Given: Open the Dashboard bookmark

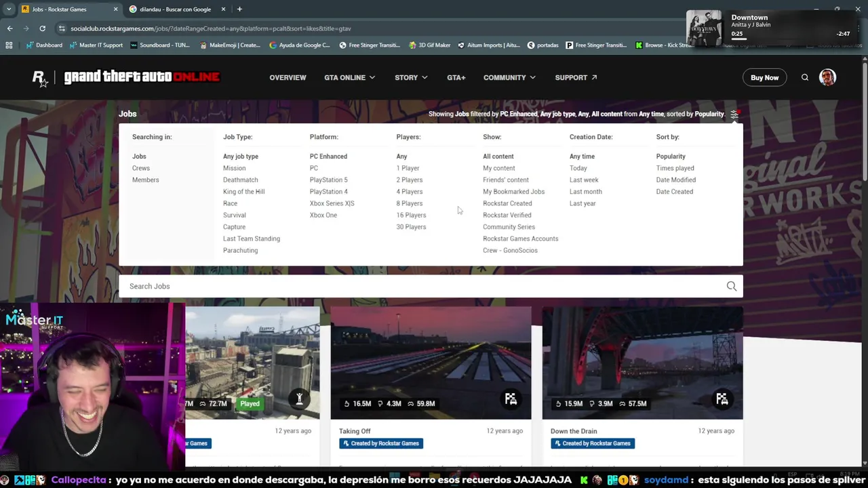Looking at the screenshot, I should click(x=44, y=45).
